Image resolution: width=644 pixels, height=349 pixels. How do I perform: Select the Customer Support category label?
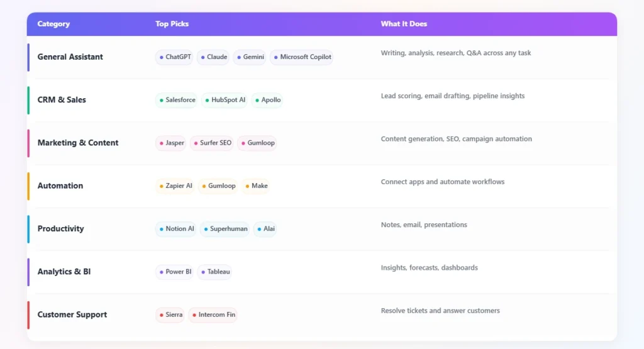[x=72, y=315]
